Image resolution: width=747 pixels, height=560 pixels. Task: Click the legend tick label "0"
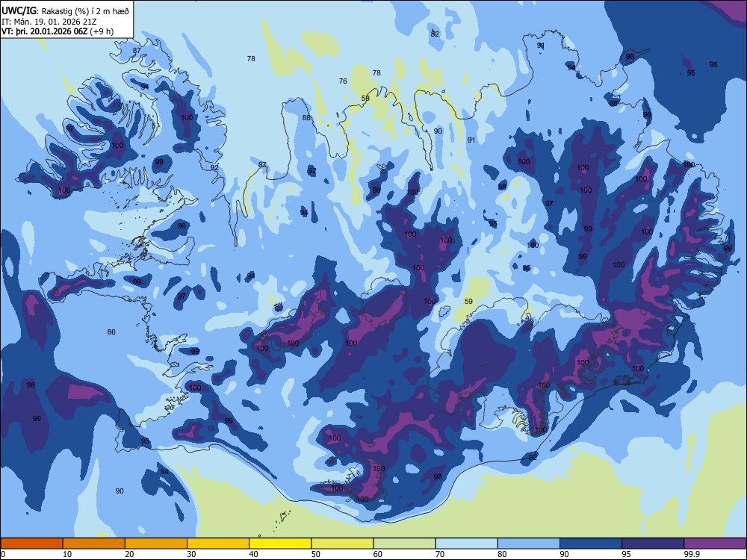(x=3, y=554)
